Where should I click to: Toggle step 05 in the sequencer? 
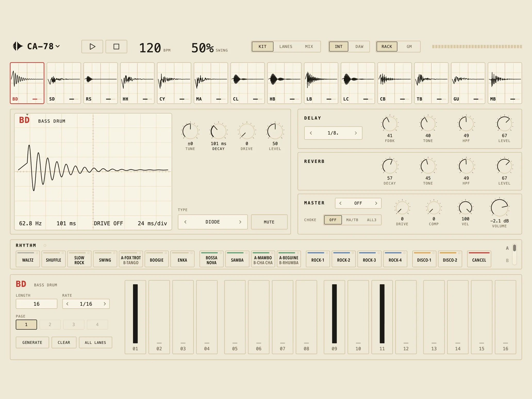[235, 317]
